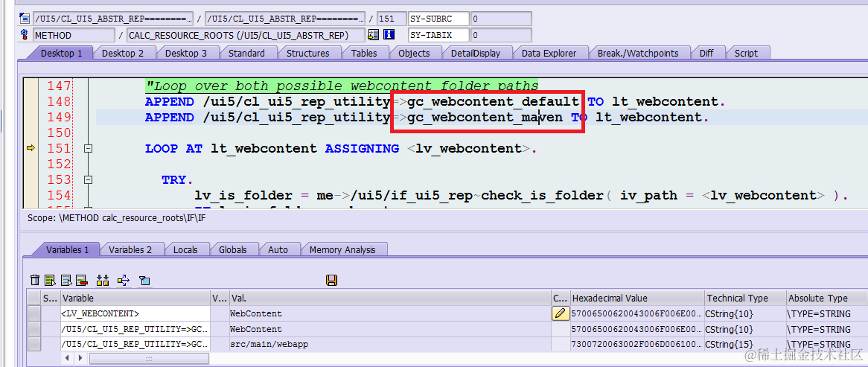
Task: Click the Technical Type column header
Action: pos(744,298)
